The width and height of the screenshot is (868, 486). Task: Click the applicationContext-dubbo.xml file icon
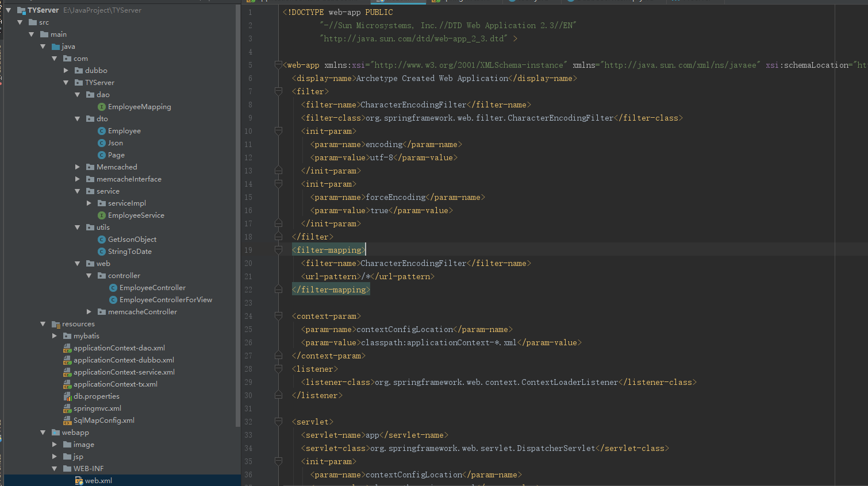67,360
